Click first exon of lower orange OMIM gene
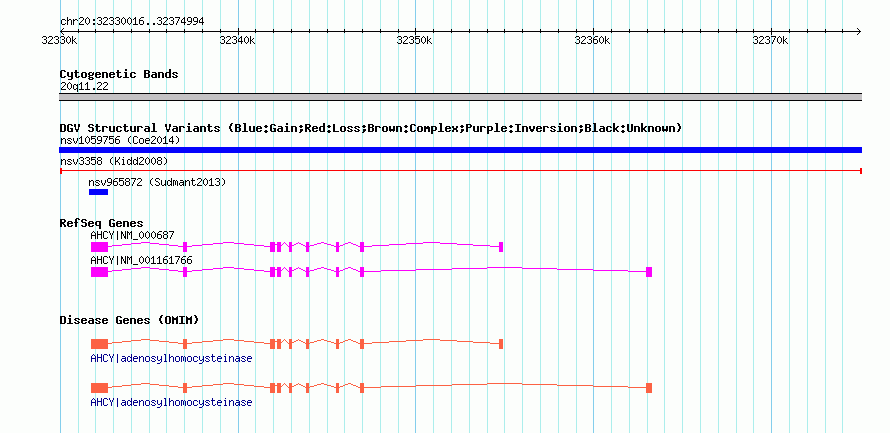890x433 pixels. (x=99, y=388)
